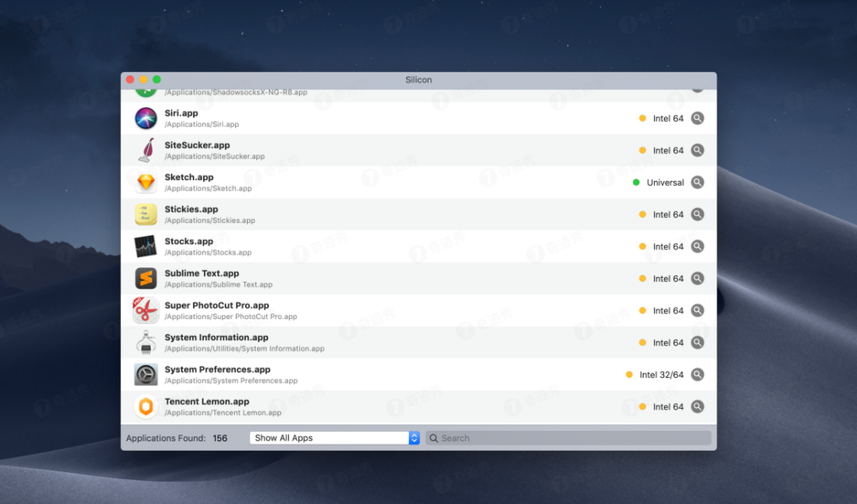Click the search magnifier icon in the search field
Viewport: 857px width, 504px height.
point(434,438)
